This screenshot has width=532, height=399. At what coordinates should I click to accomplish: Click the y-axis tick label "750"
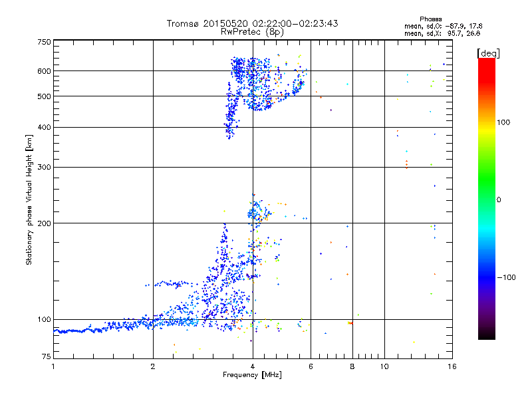(x=44, y=42)
